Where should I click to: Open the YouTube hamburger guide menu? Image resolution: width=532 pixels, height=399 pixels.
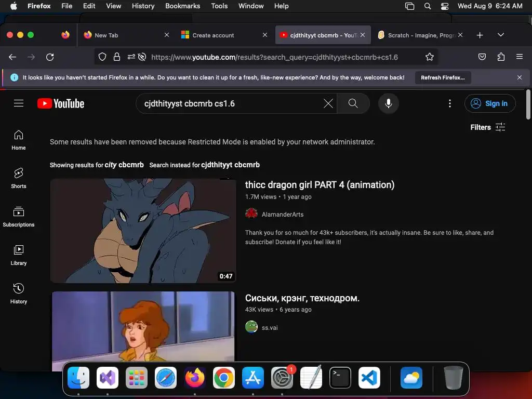point(19,103)
